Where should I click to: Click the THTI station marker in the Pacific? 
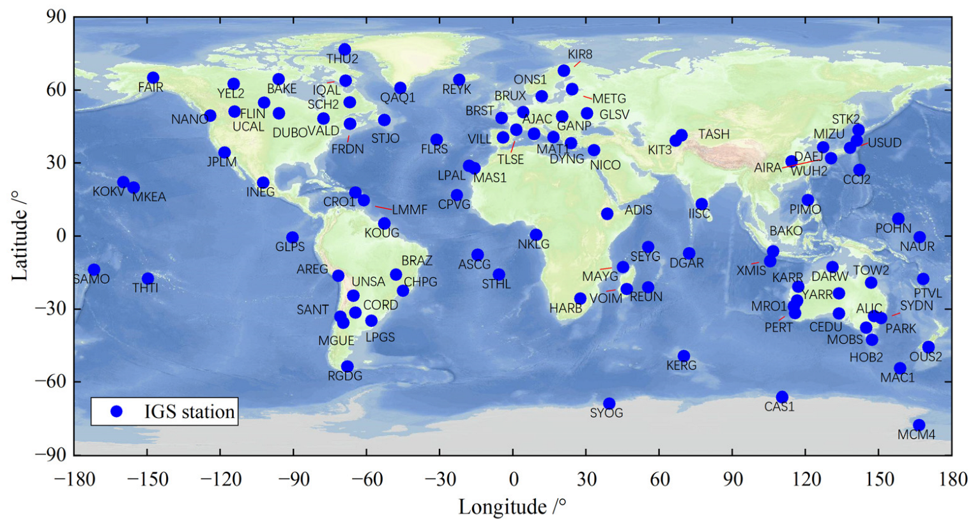coord(148,278)
